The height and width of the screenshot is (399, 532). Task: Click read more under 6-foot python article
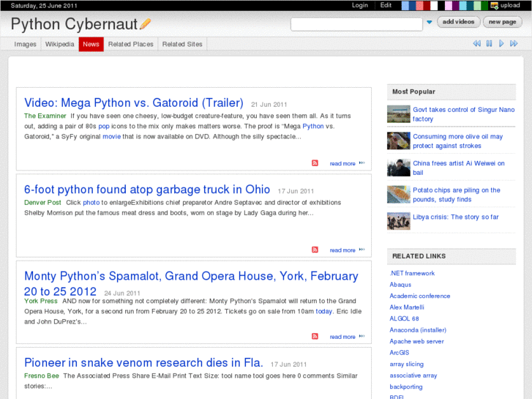click(342, 250)
